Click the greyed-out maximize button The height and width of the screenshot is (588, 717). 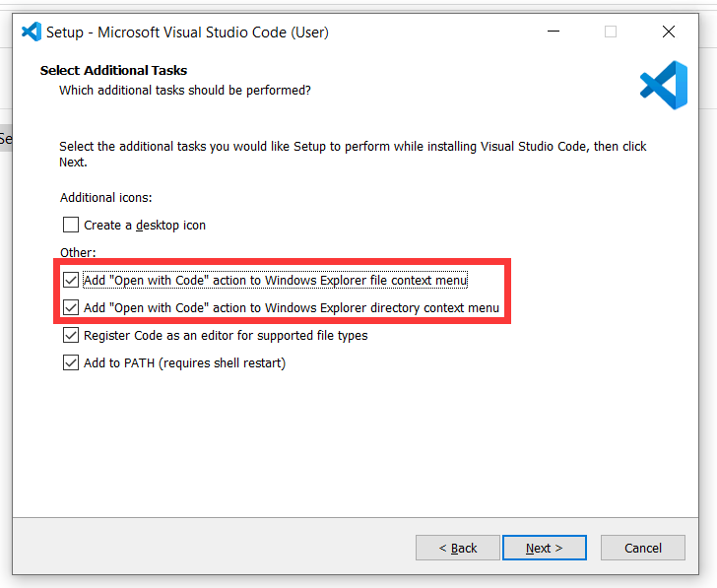click(611, 32)
